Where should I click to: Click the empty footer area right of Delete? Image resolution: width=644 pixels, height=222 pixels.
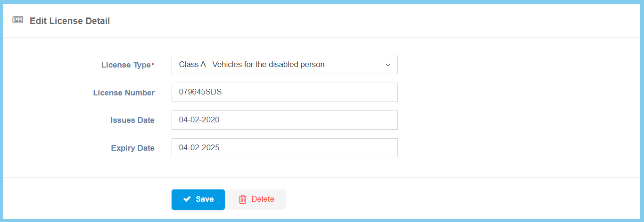[448, 199]
